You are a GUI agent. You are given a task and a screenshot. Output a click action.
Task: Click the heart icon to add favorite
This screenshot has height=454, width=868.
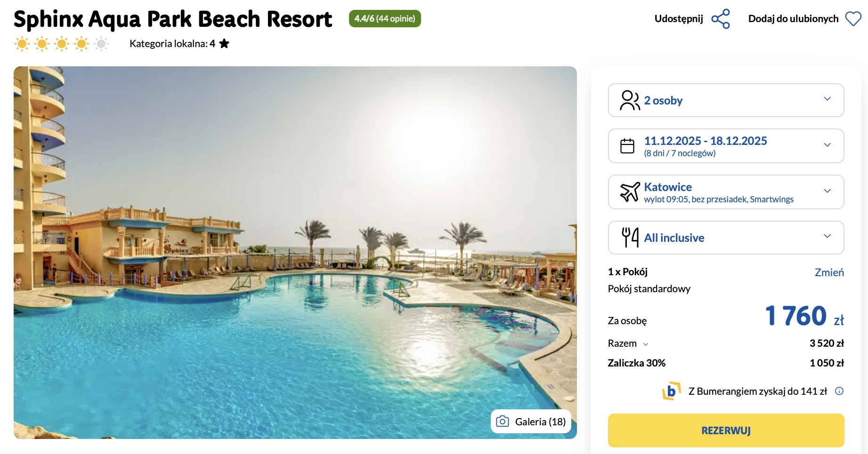tap(853, 19)
